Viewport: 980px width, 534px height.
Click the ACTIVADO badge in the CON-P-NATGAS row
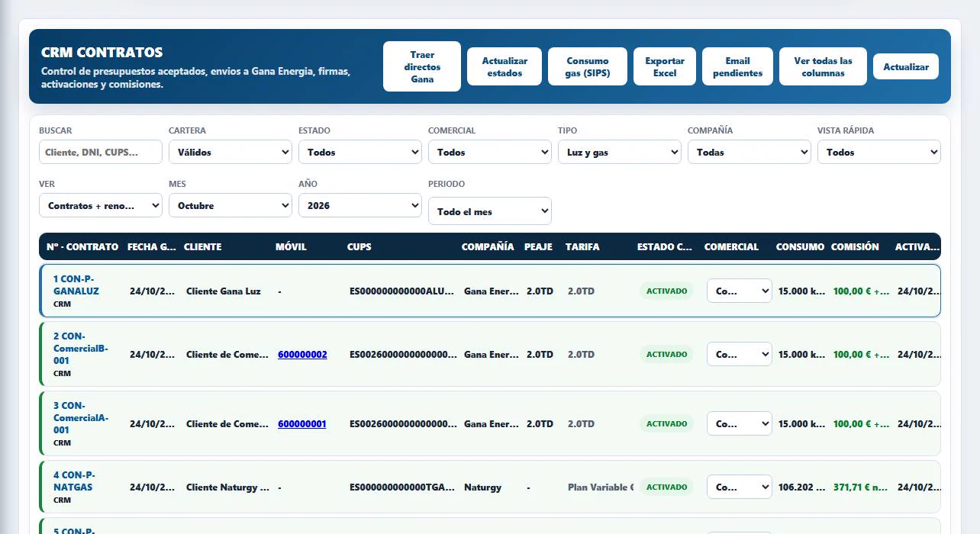point(667,487)
